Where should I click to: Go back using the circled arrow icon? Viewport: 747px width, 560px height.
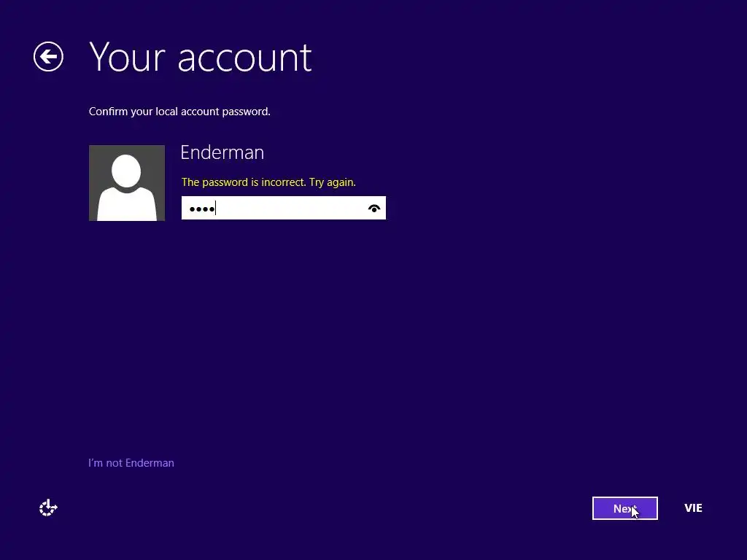pos(48,57)
